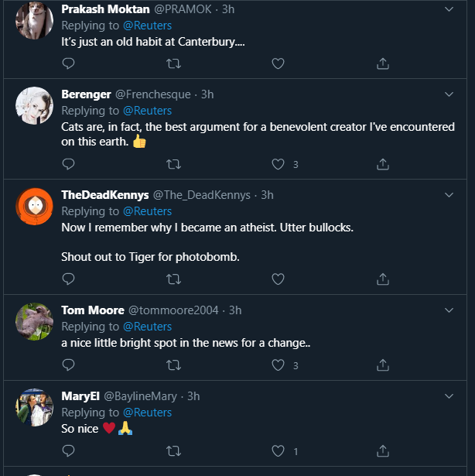This screenshot has width=475, height=476.
Task: Reply to MaryEl's tweet
Action: (x=68, y=450)
